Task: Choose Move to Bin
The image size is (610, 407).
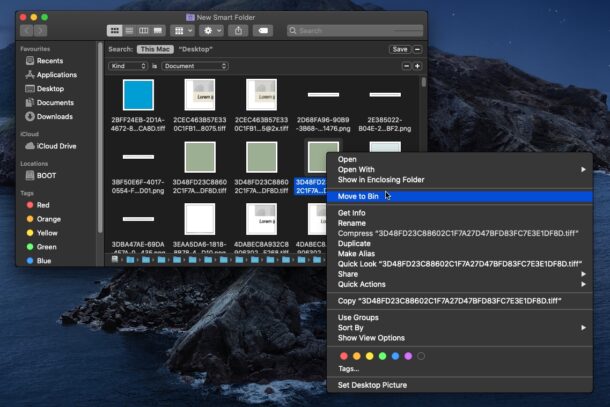Action: [460, 196]
